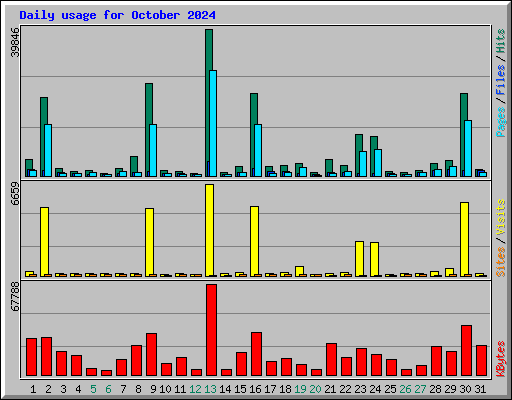Click the cyan pages bar for day 30
Viewport: 512px width, 400px height.
[x=468, y=148]
